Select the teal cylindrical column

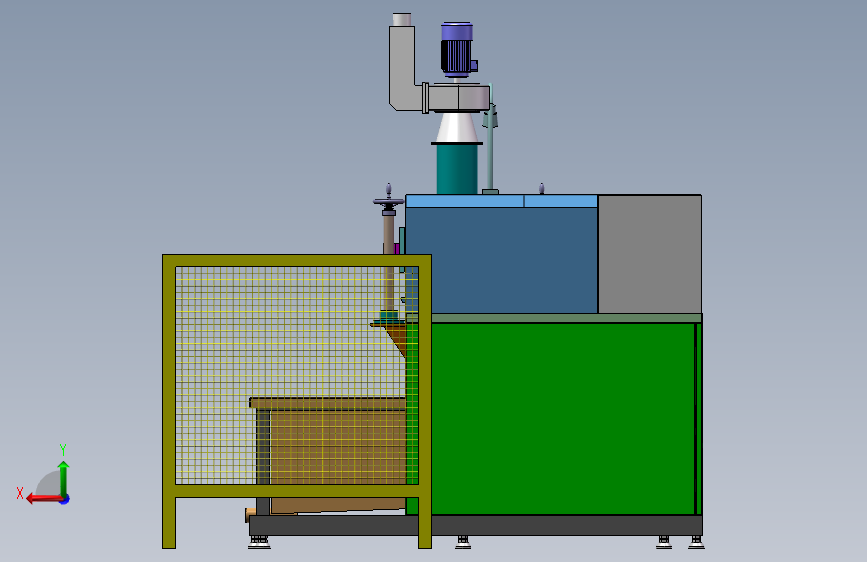(x=457, y=169)
